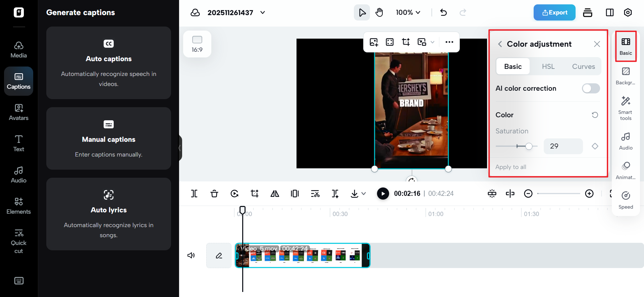Open the Speed right sidebar tab
The image size is (644, 297).
click(626, 200)
